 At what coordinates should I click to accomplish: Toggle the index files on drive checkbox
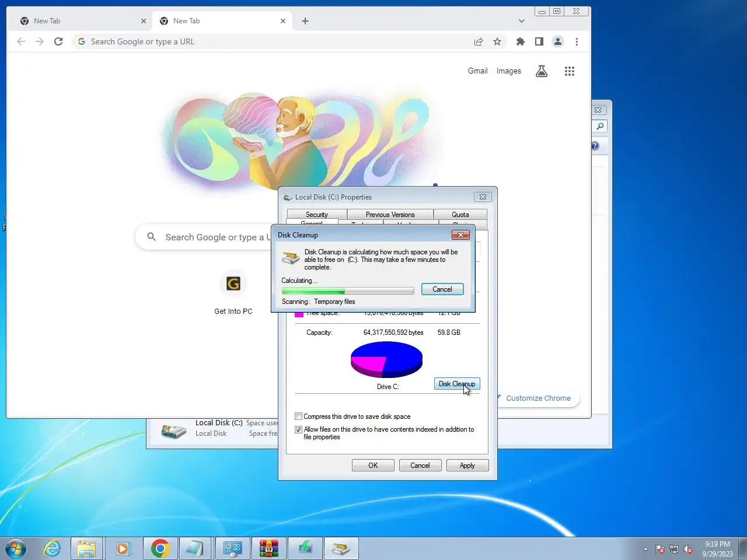(299, 429)
